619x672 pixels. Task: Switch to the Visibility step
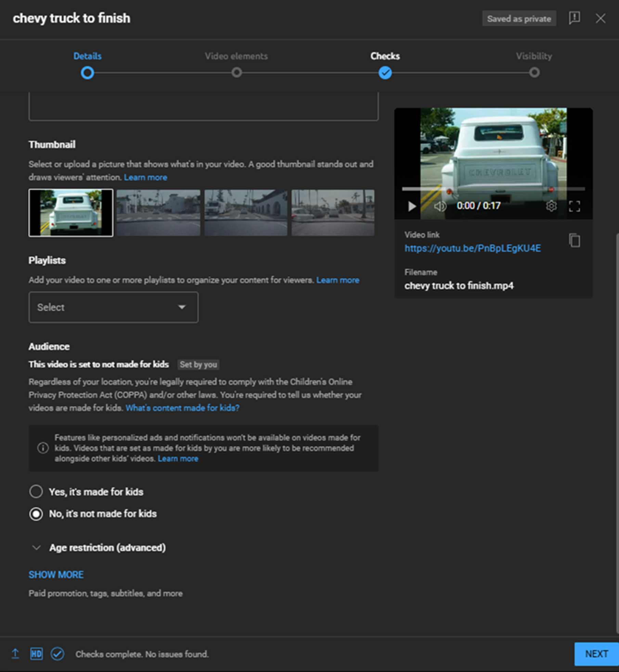[x=534, y=72]
